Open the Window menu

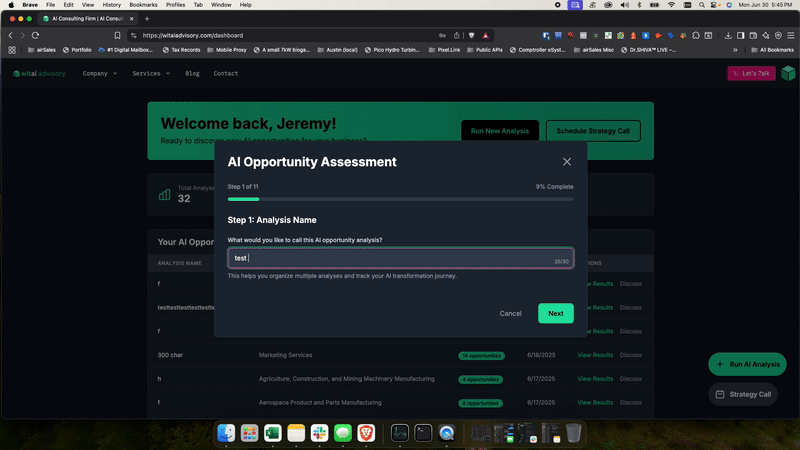coord(221,5)
